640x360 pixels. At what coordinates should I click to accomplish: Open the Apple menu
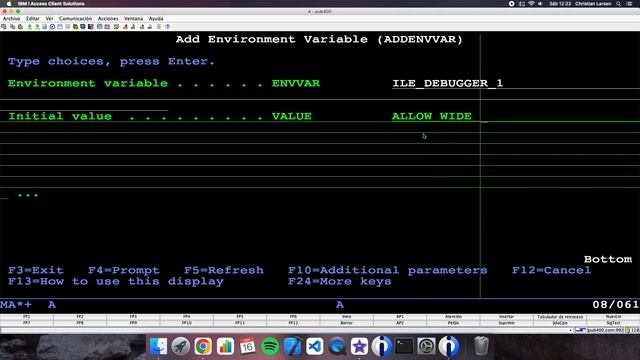(x=9, y=4)
